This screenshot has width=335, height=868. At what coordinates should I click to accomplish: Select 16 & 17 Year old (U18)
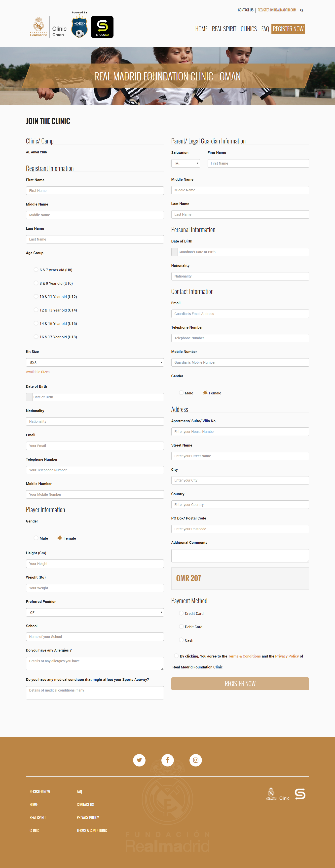[36, 337]
